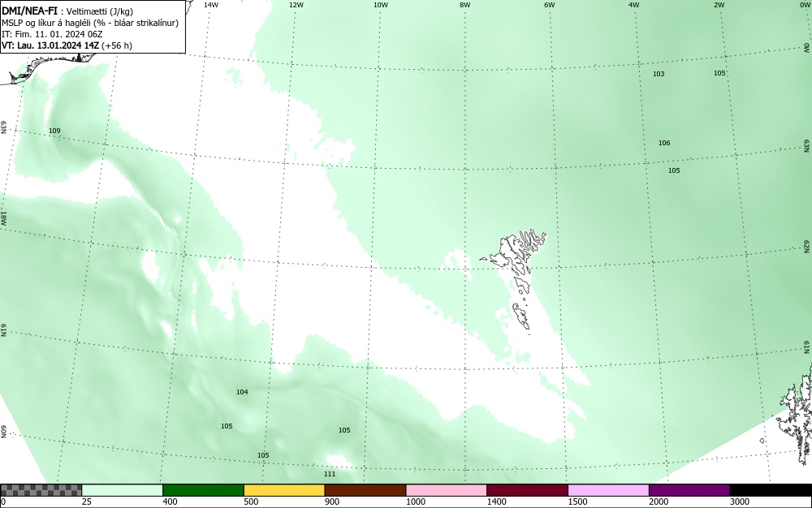
Task: Click the 8W longitude label
Action: click(x=465, y=5)
